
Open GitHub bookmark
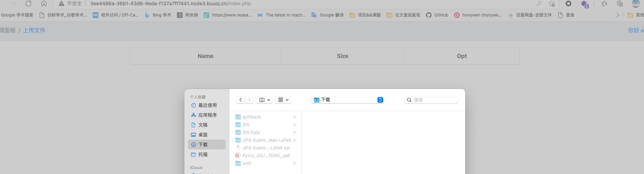(x=437, y=15)
